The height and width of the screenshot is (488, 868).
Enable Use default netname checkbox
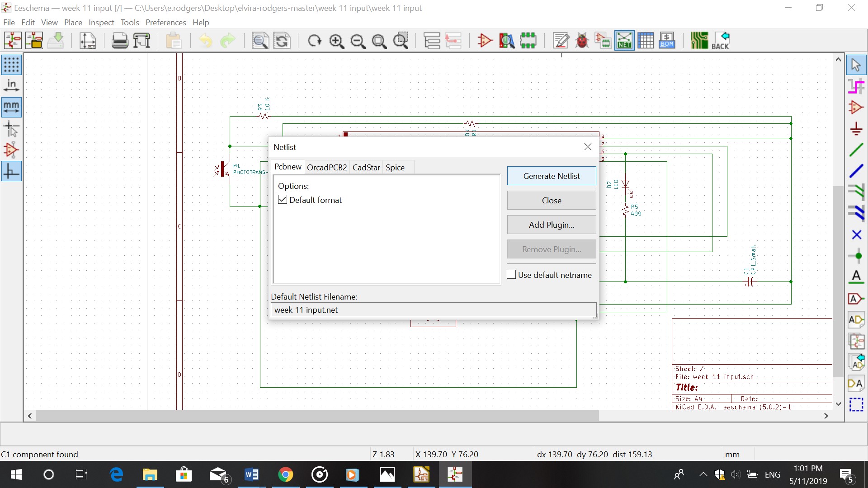pyautogui.click(x=511, y=275)
